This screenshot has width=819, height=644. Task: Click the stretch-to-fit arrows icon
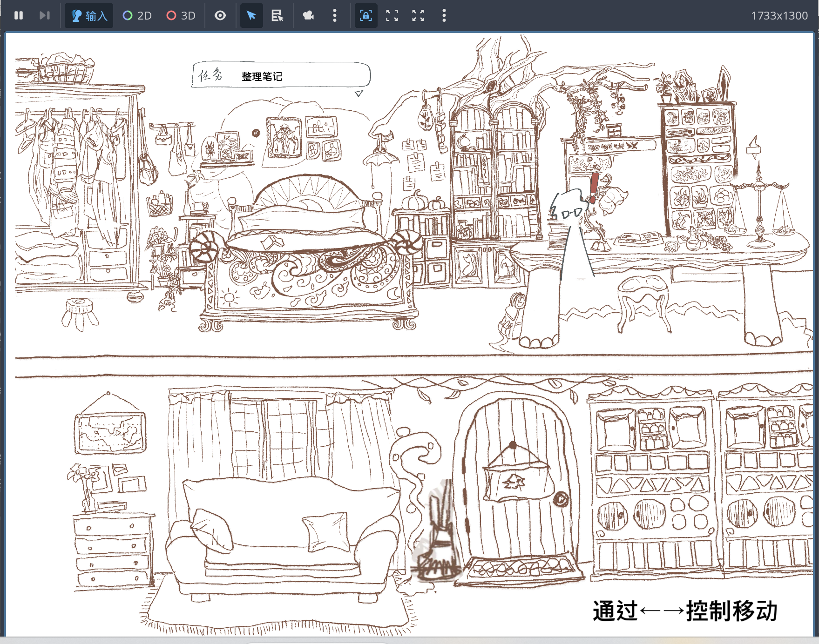click(418, 16)
